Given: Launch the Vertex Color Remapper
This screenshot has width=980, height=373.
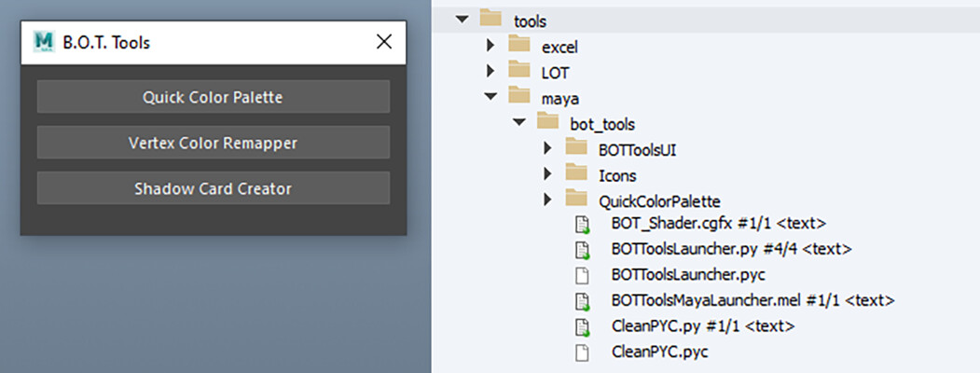Looking at the screenshot, I should tap(213, 143).
